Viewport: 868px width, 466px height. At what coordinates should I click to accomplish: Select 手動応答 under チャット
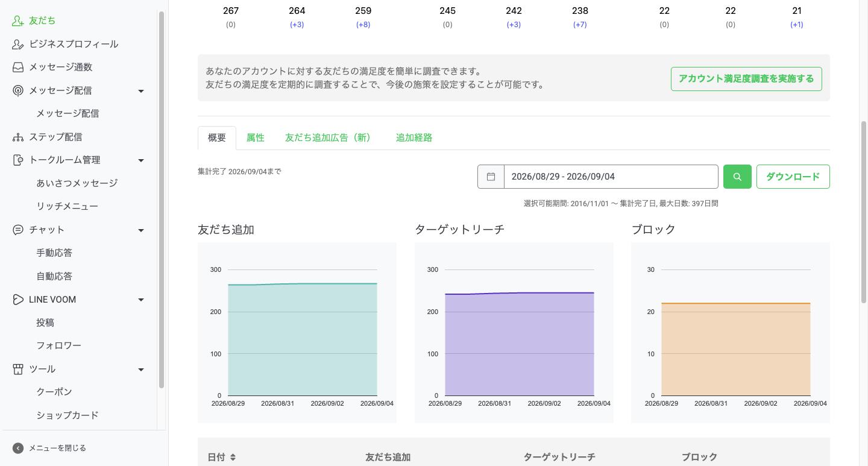[54, 253]
